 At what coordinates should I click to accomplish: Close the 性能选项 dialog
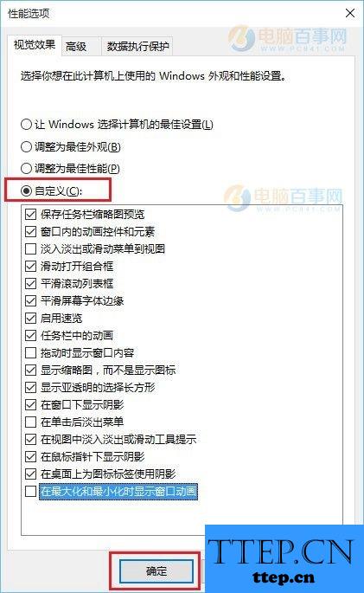click(350, 13)
